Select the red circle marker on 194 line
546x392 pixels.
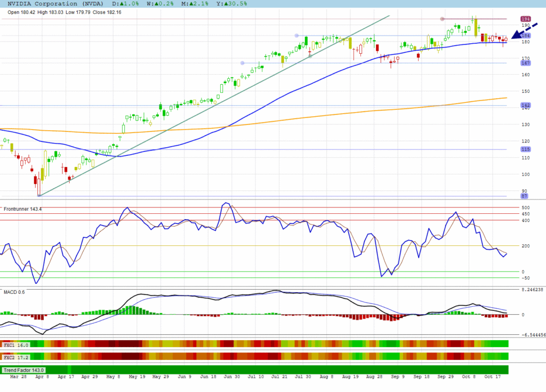tap(442, 19)
